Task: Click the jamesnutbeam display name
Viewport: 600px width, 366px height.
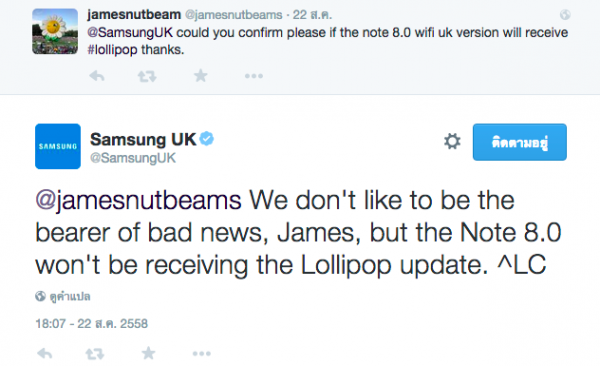Action: (x=134, y=15)
